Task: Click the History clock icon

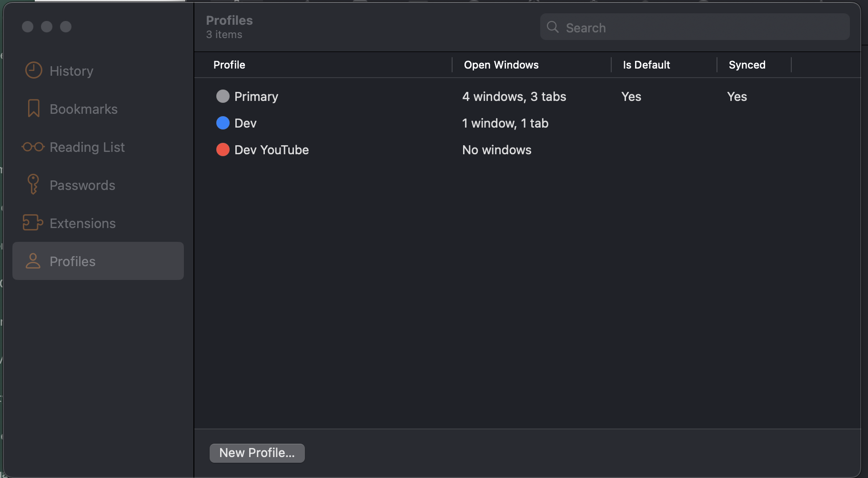Action: click(x=33, y=70)
